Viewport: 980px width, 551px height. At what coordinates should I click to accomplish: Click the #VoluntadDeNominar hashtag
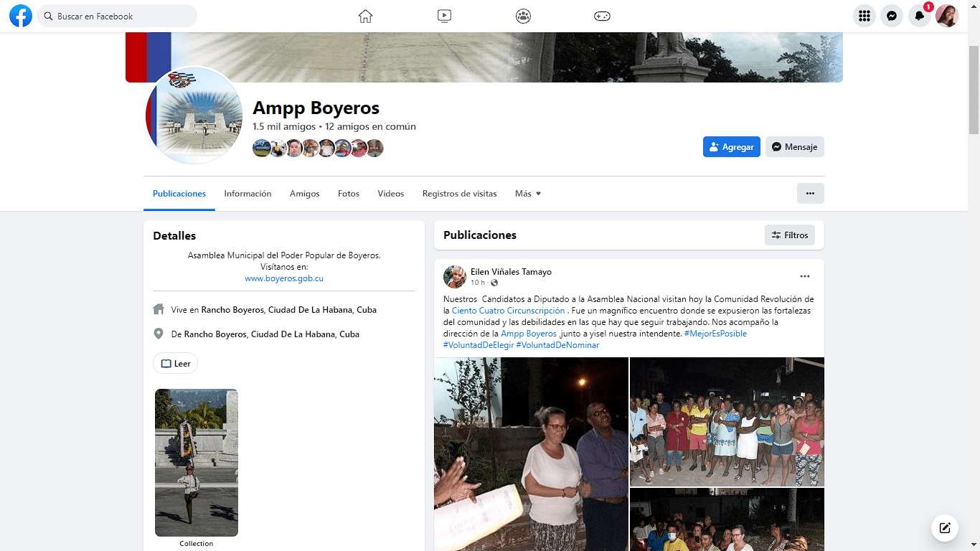[x=557, y=345]
